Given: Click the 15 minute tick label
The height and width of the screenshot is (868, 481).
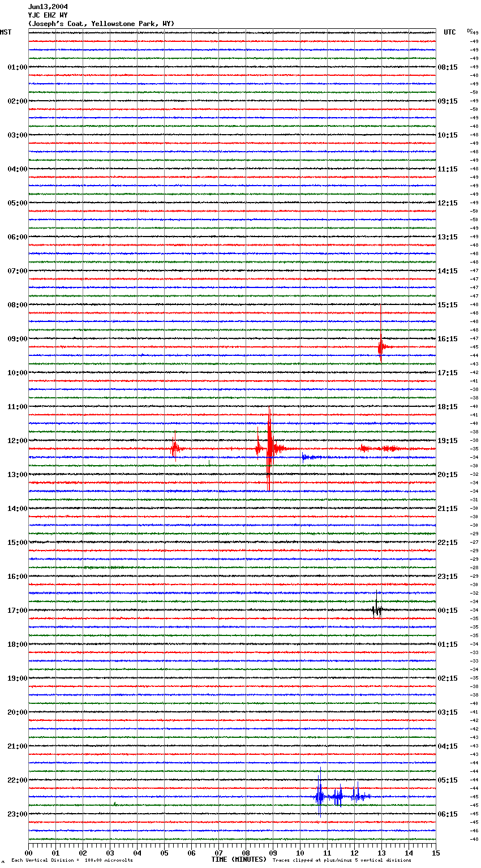Looking at the screenshot, I should [x=436, y=853].
